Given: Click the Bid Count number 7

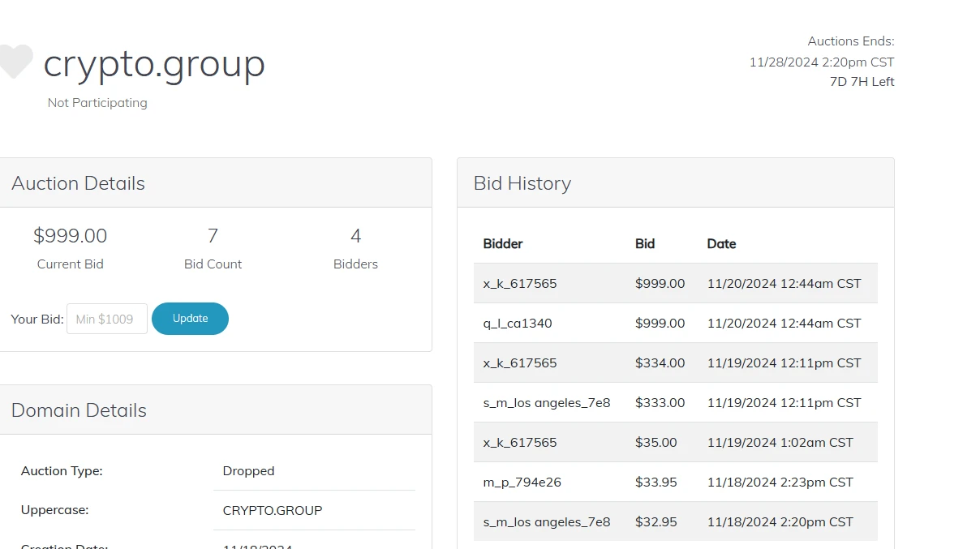Looking at the screenshot, I should pos(213,236).
